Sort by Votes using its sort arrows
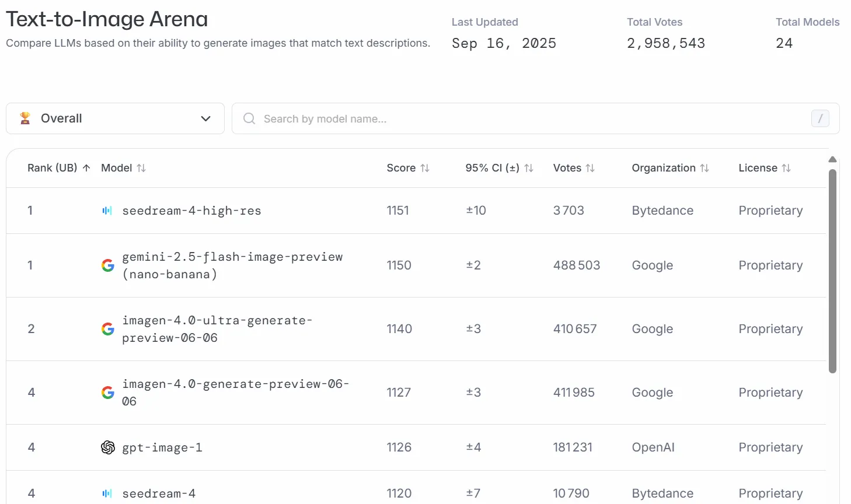The width and height of the screenshot is (851, 504). [590, 168]
